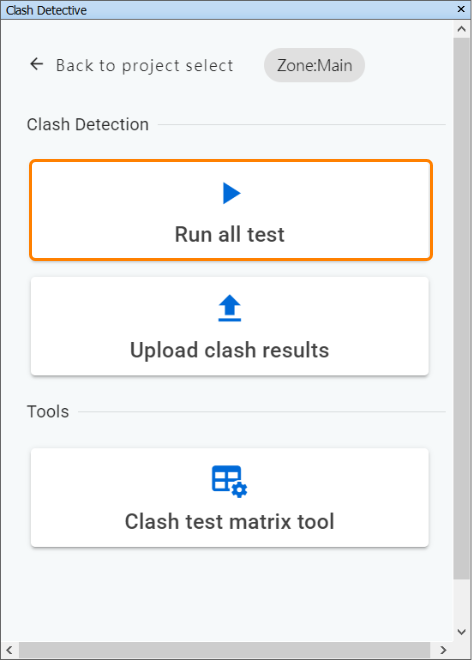Click the 'Clash Detection' section heading
Image resolution: width=472 pixels, height=660 pixels.
point(88,125)
